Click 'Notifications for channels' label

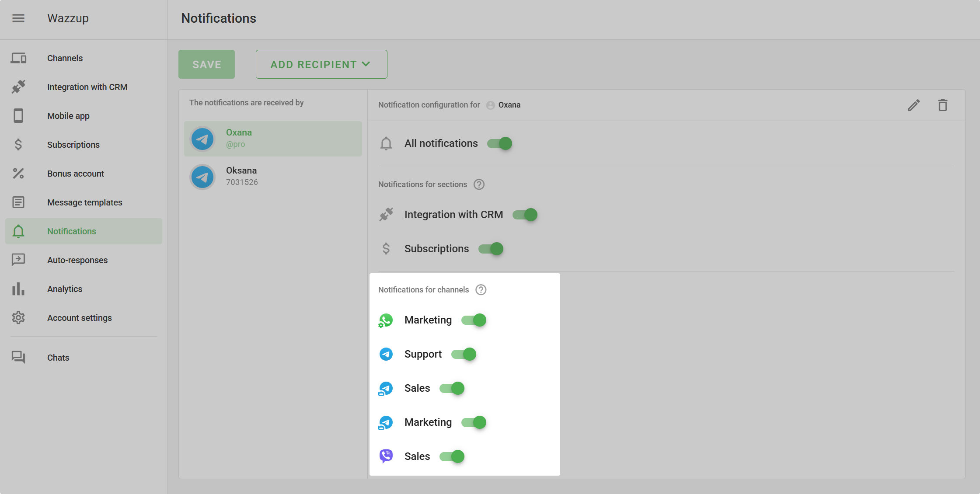pyautogui.click(x=423, y=290)
